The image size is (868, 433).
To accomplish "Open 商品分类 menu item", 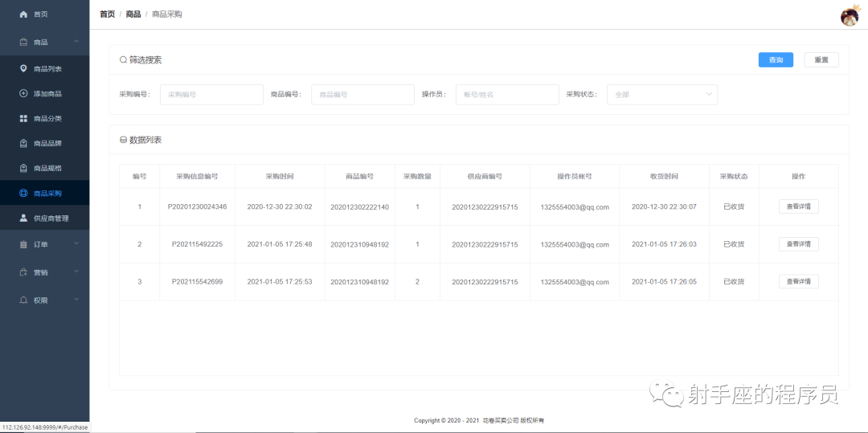I will tap(45, 118).
